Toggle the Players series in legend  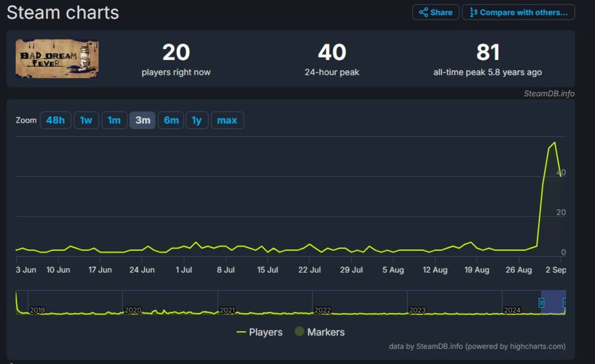tap(260, 332)
